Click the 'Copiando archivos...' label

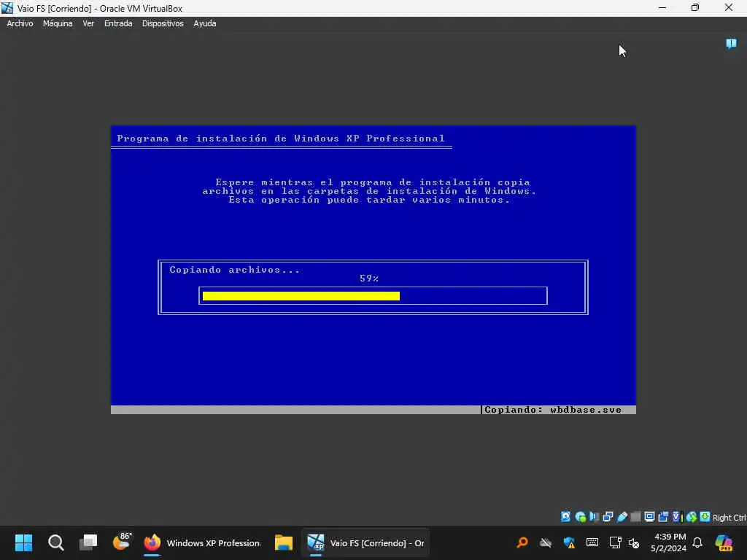pos(234,270)
